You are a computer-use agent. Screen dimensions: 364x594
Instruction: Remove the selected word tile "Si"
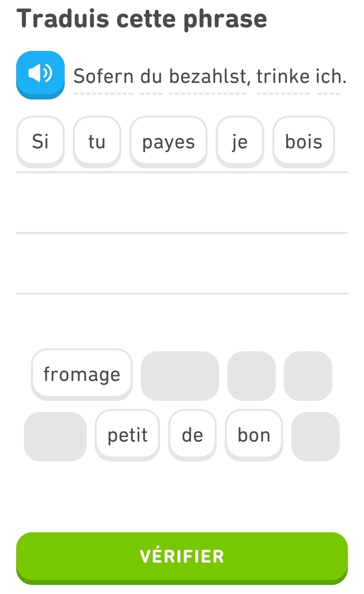click(40, 142)
